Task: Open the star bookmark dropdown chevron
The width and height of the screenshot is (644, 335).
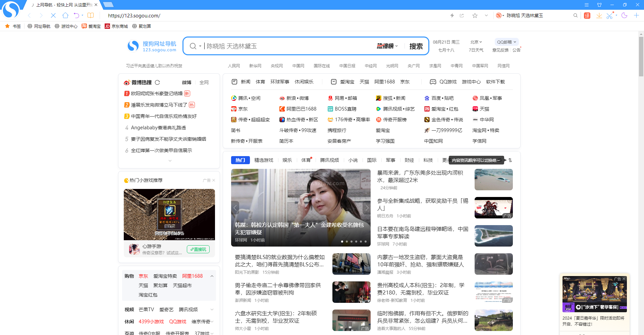Action: click(x=486, y=15)
